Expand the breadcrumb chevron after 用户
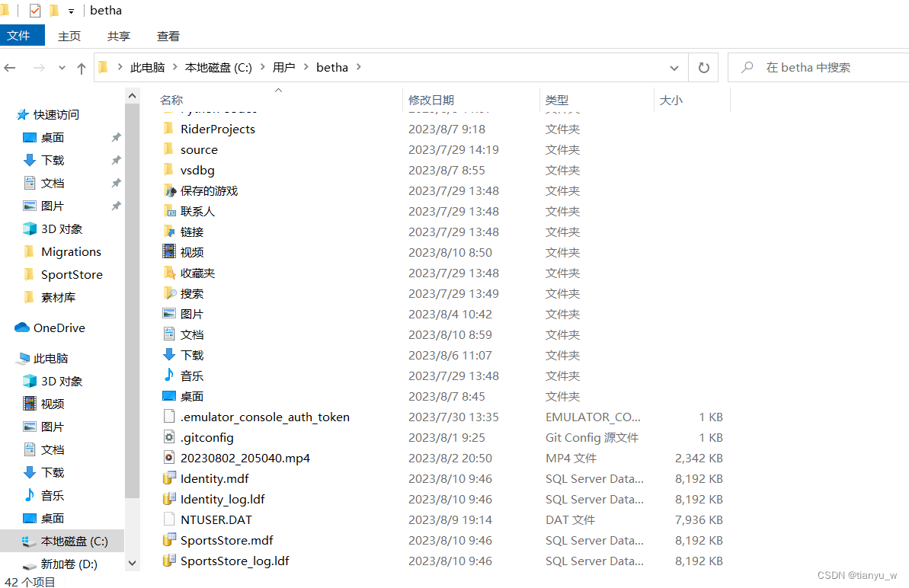 pyautogui.click(x=307, y=67)
